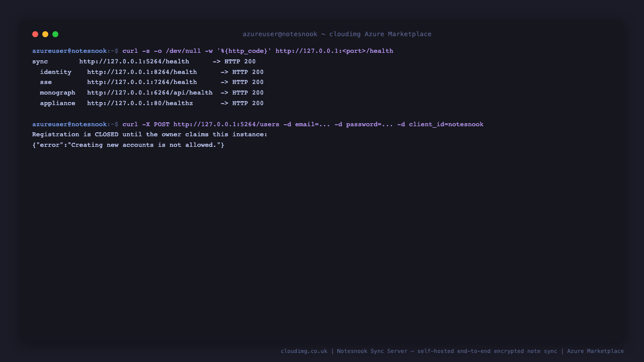Click the 'identity' service label
The image size is (644, 362).
pyautogui.click(x=56, y=72)
